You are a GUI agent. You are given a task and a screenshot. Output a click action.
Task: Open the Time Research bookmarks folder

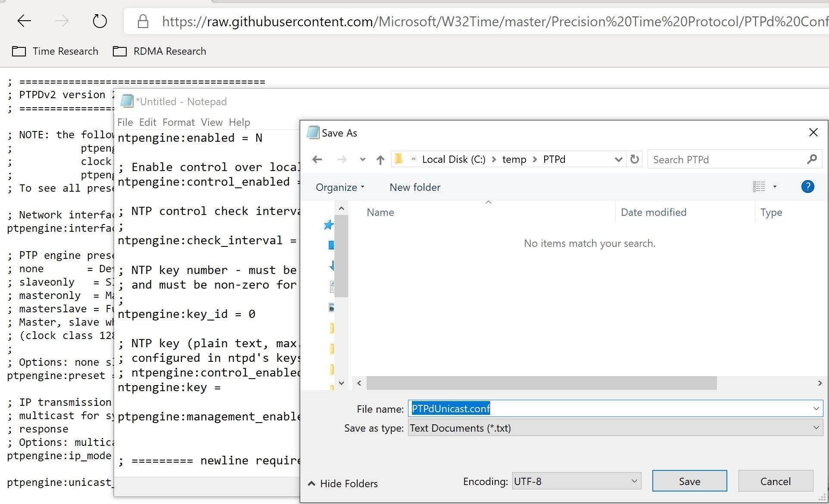tap(55, 51)
